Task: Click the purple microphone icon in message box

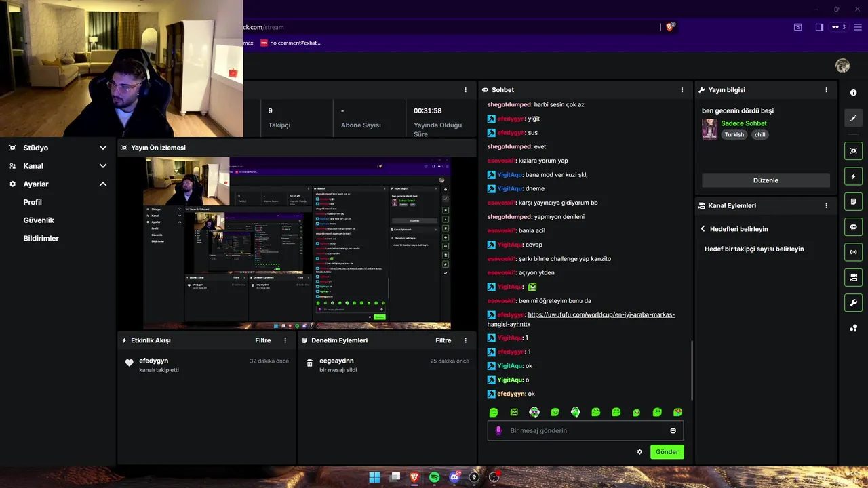Action: (498, 430)
